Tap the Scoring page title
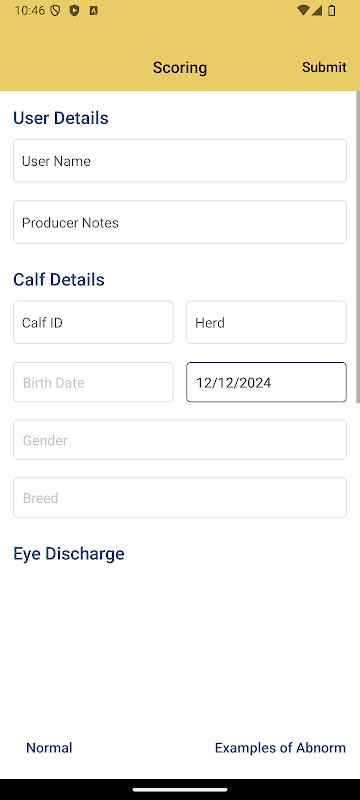Viewport: 360px width, 800px height. (x=180, y=68)
